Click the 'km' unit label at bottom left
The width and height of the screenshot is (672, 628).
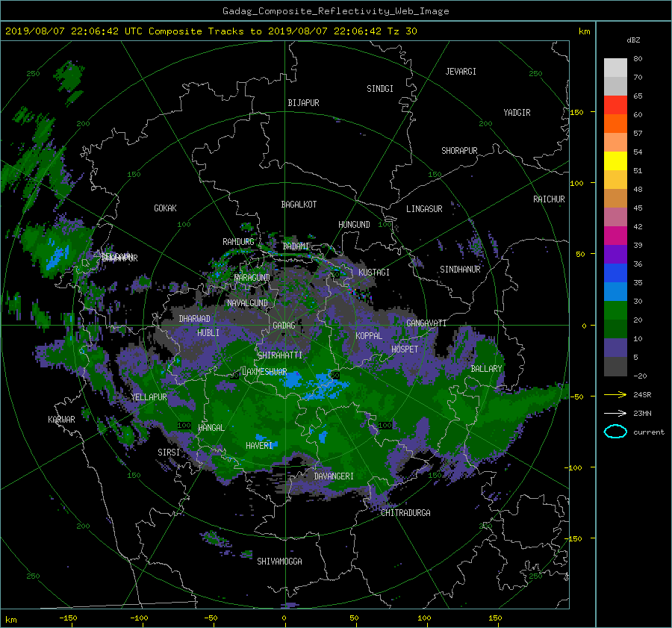coord(11,621)
